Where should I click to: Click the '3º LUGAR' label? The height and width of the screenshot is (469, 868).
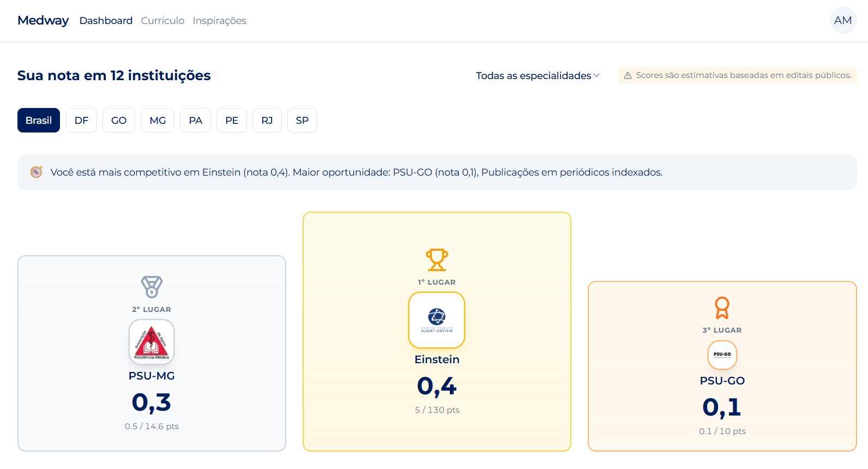pos(722,330)
